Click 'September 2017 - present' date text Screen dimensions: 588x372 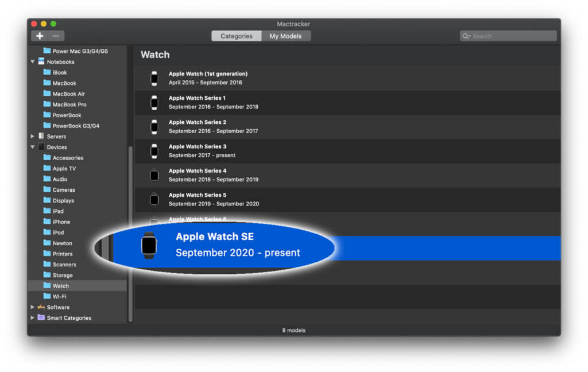[x=202, y=155]
